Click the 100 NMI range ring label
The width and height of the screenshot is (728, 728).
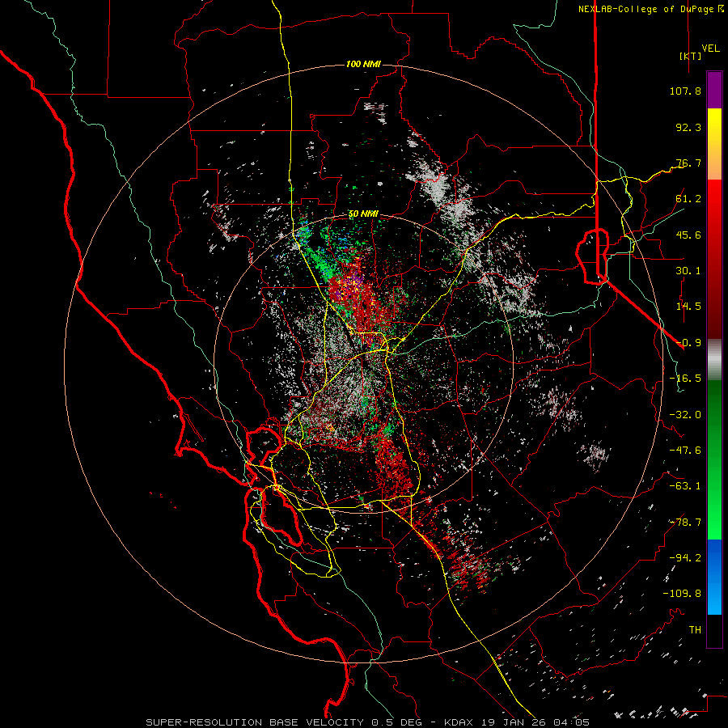tap(363, 64)
